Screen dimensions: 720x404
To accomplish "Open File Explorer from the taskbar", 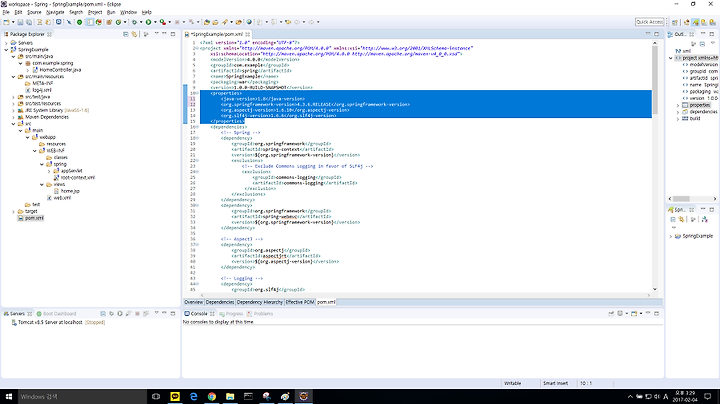I will (230, 396).
